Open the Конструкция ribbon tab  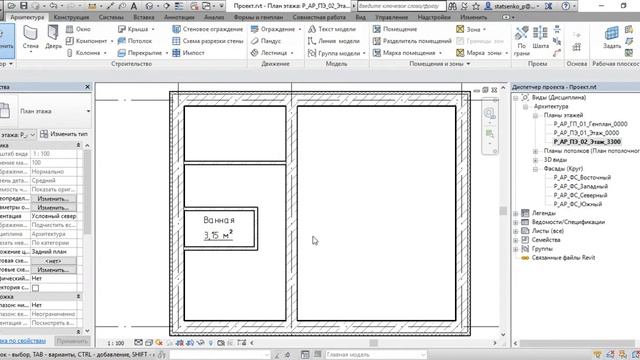(x=71, y=18)
